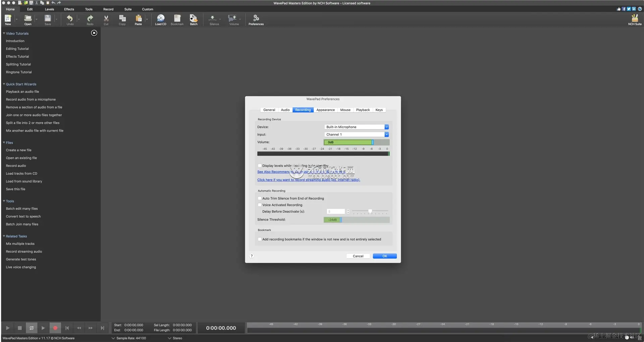
Task: Click the Save toolbar icon
Action: click(48, 19)
